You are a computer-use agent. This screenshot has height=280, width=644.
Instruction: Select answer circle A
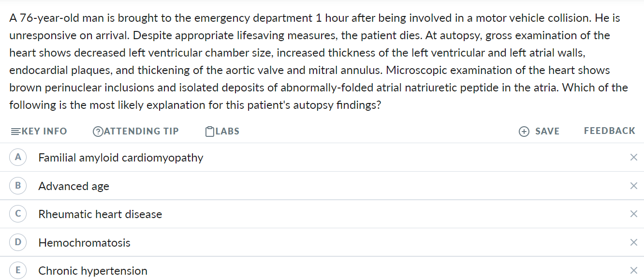point(18,157)
